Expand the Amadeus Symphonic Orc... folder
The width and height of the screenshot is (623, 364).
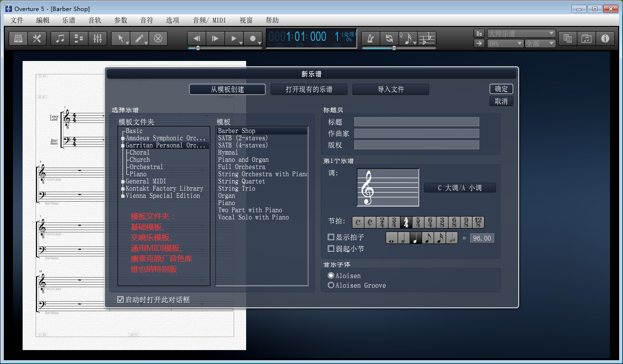coord(123,138)
